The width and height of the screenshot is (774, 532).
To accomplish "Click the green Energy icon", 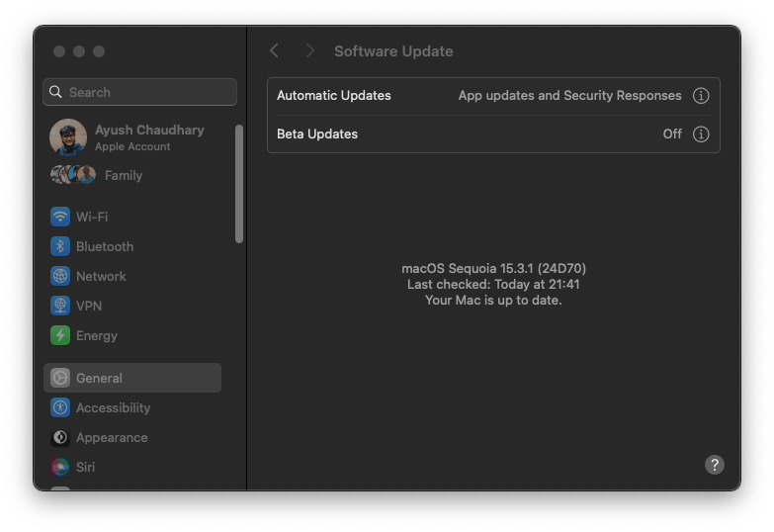I will 60,335.
